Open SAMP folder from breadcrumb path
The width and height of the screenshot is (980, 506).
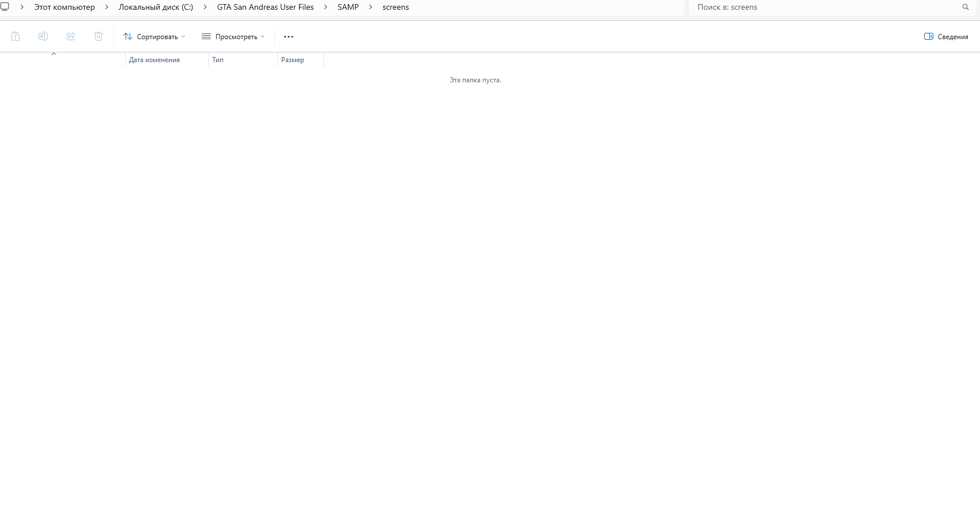click(x=348, y=7)
